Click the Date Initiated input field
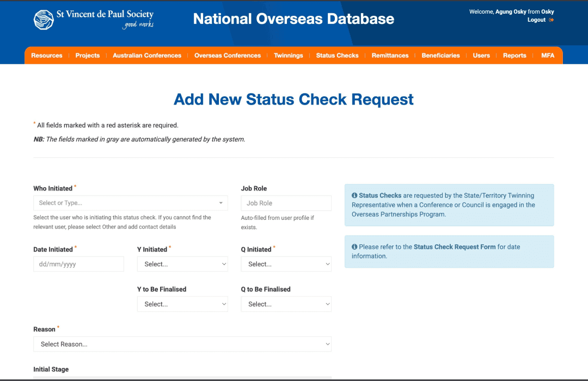The height and width of the screenshot is (381, 588). (79, 264)
